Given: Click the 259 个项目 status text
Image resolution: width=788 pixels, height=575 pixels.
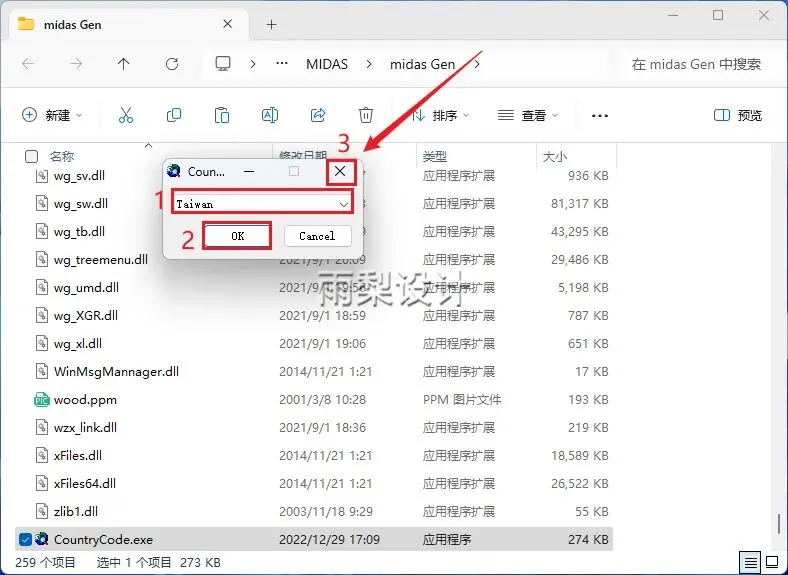Looking at the screenshot, I should 45,562.
